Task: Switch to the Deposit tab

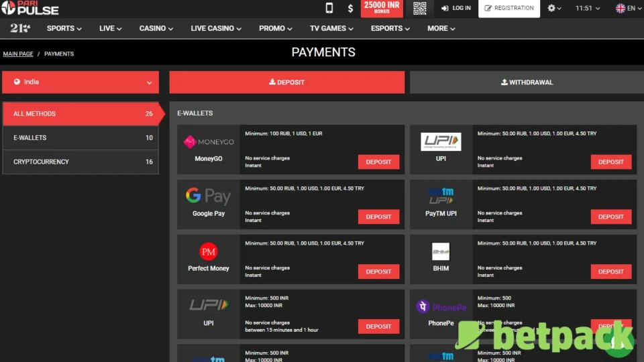Action: [286, 82]
